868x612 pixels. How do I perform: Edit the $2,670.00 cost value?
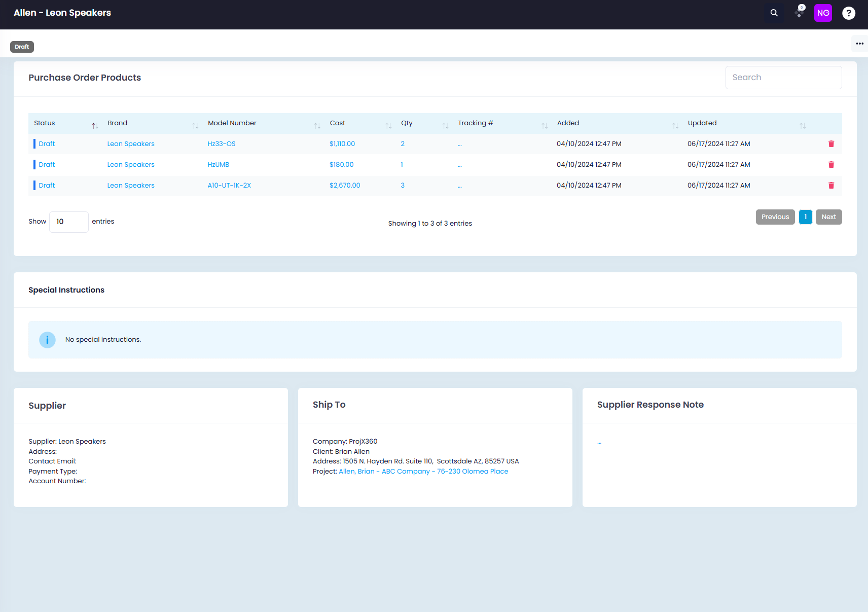(345, 186)
